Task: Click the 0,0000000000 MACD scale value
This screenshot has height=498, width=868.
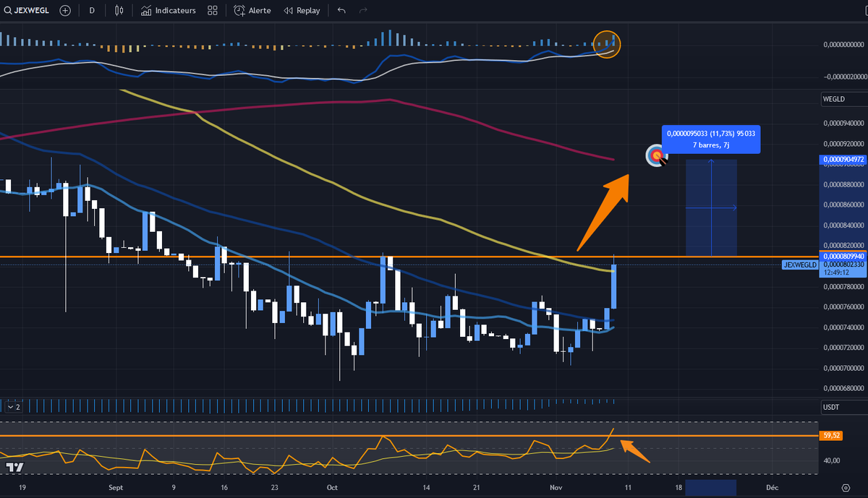Action: (x=845, y=45)
